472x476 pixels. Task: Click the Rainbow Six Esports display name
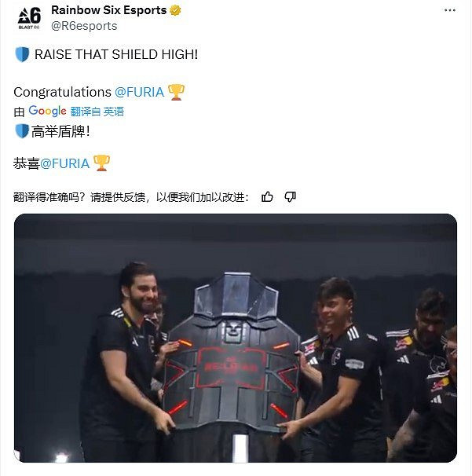point(109,10)
